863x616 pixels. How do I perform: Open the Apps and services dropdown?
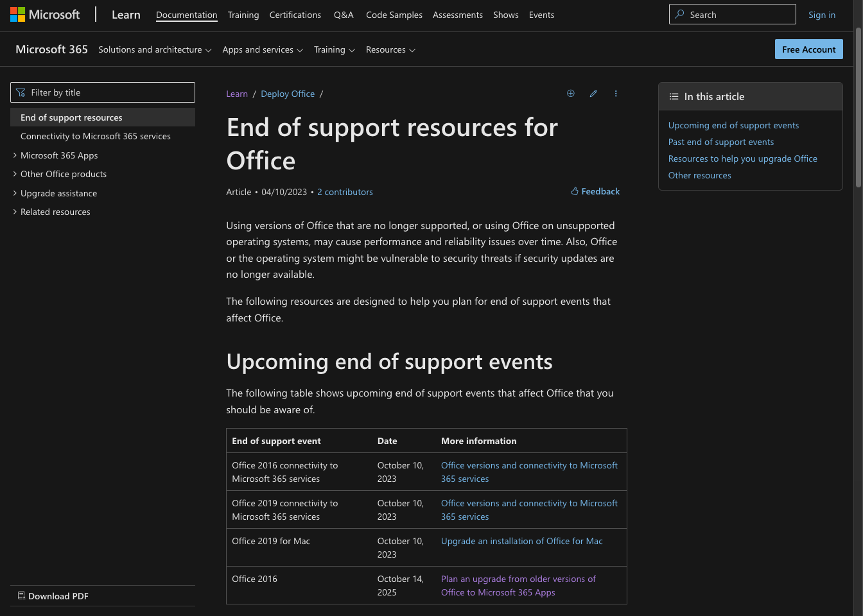[x=262, y=50]
